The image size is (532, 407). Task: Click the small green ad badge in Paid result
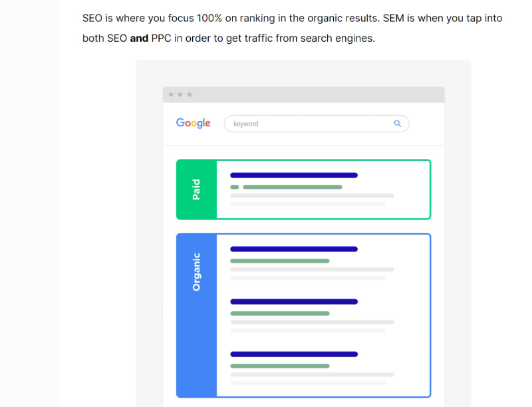(x=234, y=188)
